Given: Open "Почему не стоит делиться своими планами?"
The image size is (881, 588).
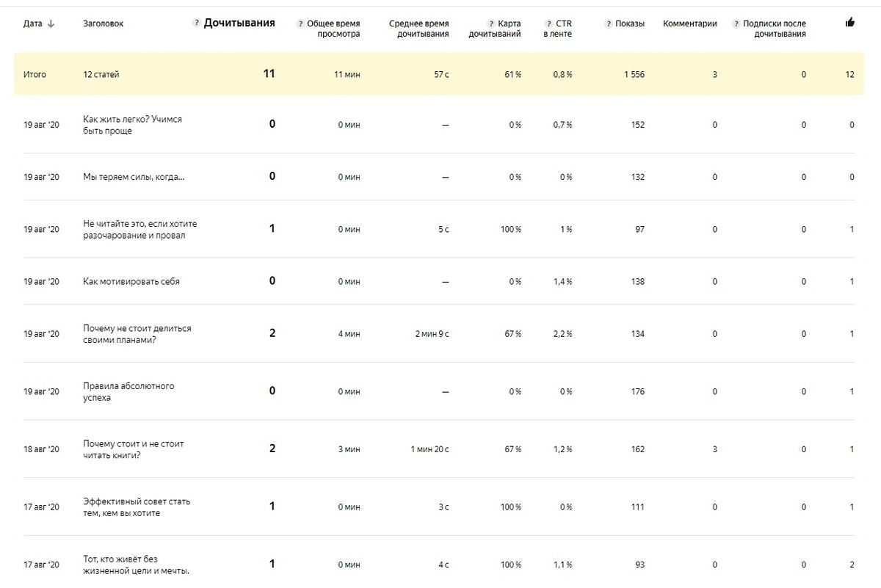Looking at the screenshot, I should coord(137,334).
